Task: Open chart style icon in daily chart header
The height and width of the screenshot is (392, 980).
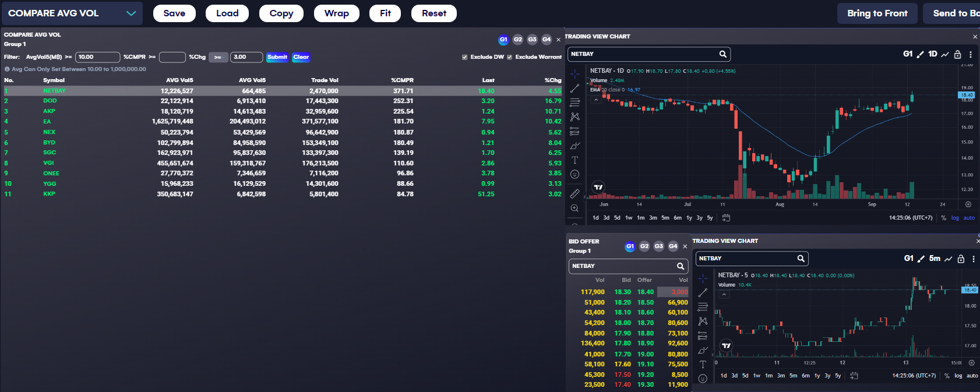Action: coord(945,54)
